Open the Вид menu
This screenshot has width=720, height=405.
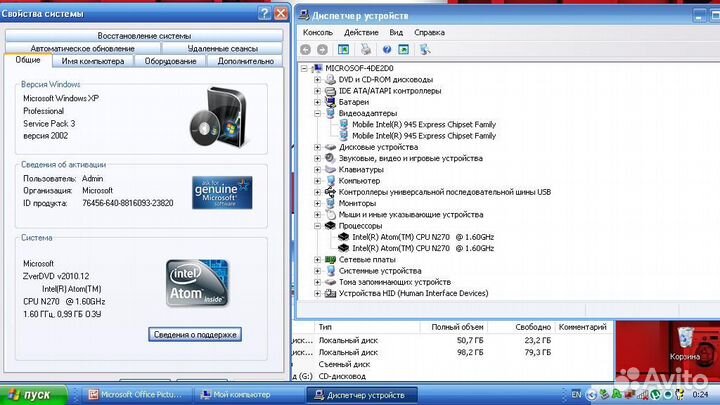click(x=396, y=33)
